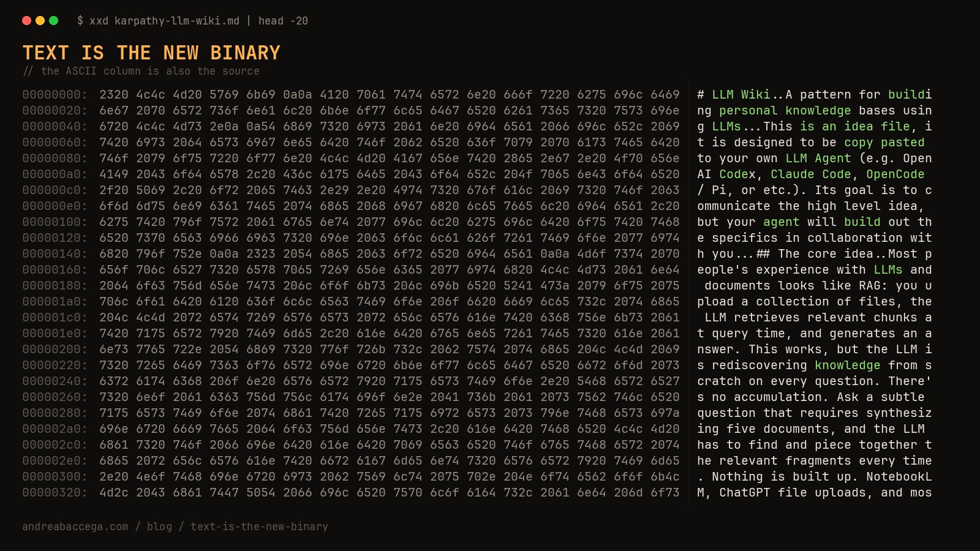Click the red close dot
The width and height of the screenshot is (980, 551).
[x=26, y=20]
